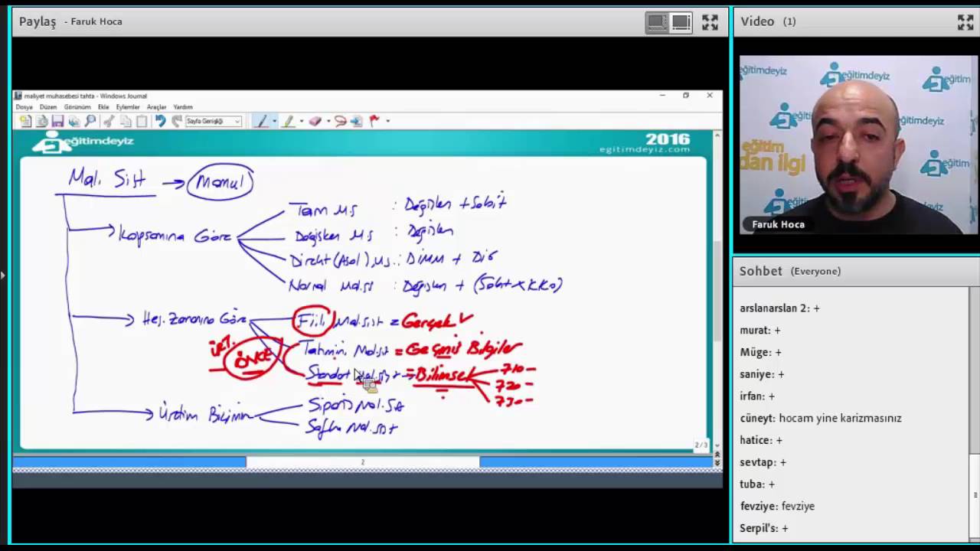Click the Paylaş panel title
This screenshot has width=980, height=551.
[38, 21]
